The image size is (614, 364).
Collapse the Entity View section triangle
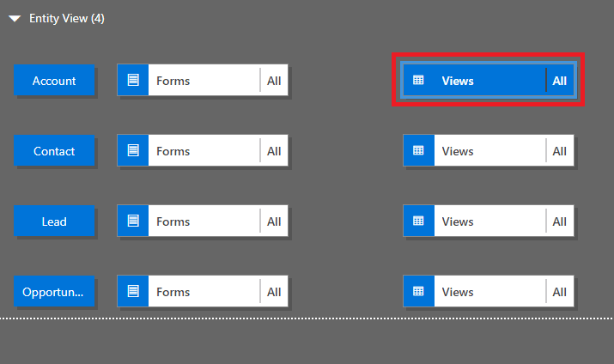click(x=15, y=18)
